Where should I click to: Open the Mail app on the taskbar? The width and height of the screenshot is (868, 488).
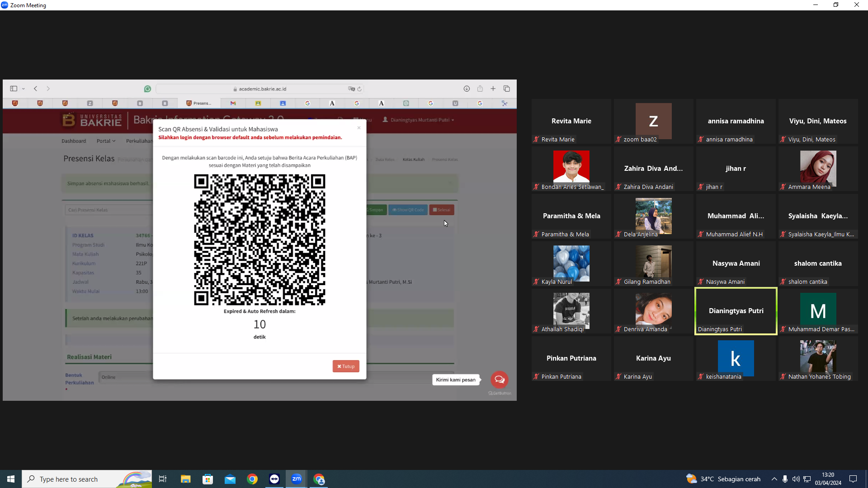coord(230,479)
